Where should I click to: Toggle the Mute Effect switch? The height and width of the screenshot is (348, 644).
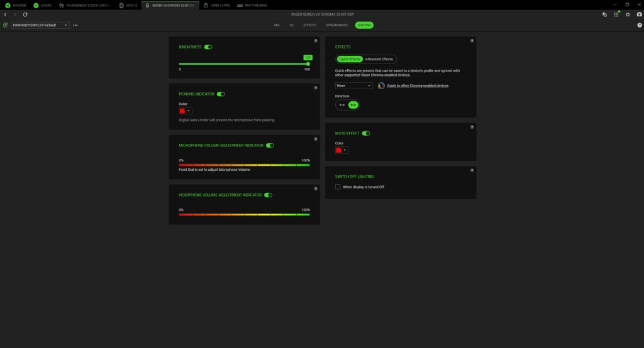(x=366, y=133)
